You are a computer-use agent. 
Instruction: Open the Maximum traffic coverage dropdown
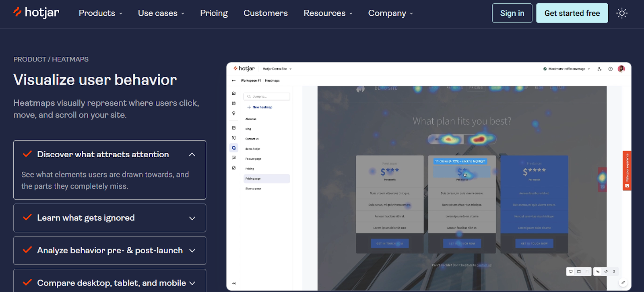567,69
